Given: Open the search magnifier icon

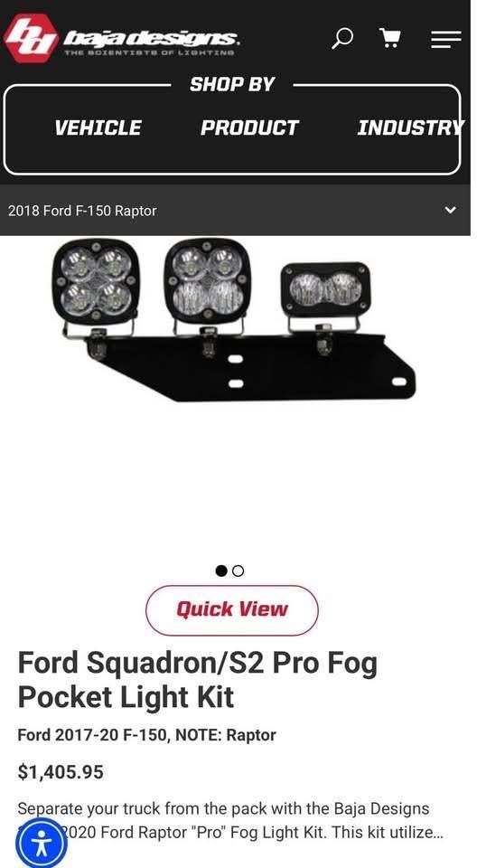Looking at the screenshot, I should tap(342, 38).
